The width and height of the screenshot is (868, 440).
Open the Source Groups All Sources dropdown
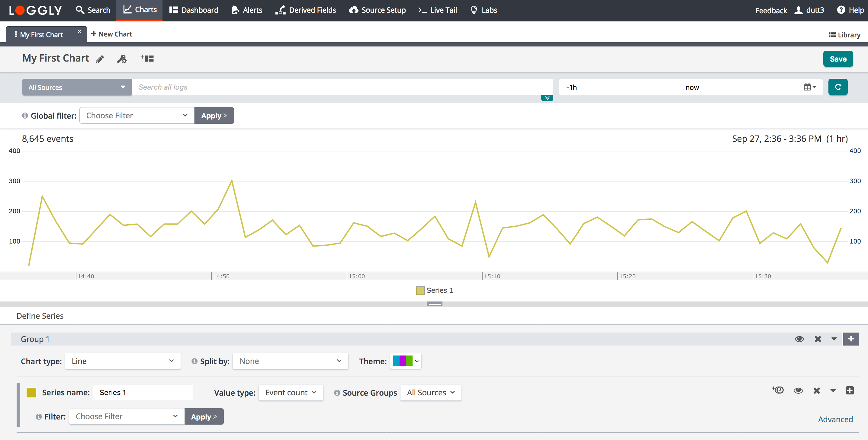[431, 393]
